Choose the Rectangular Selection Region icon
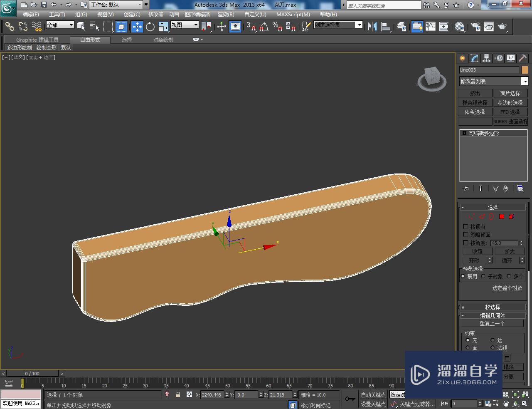532x409 pixels. (108, 27)
